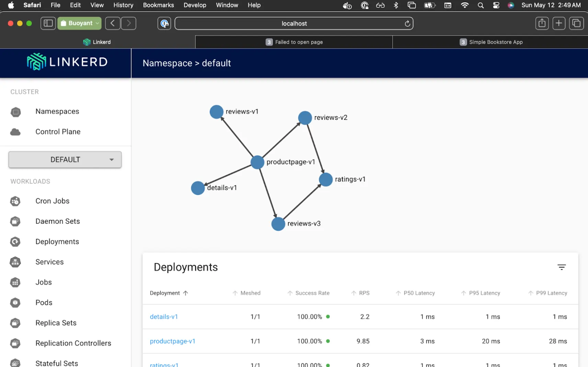This screenshot has width=588, height=367.
Task: Open Namespaces from the cluster sidebar
Action: click(x=57, y=111)
